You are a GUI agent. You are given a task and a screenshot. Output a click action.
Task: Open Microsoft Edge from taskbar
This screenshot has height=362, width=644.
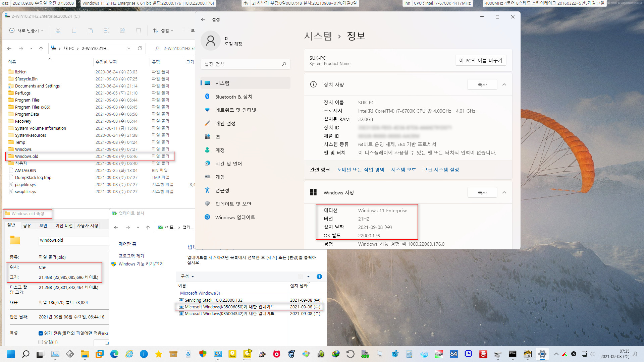(114, 354)
